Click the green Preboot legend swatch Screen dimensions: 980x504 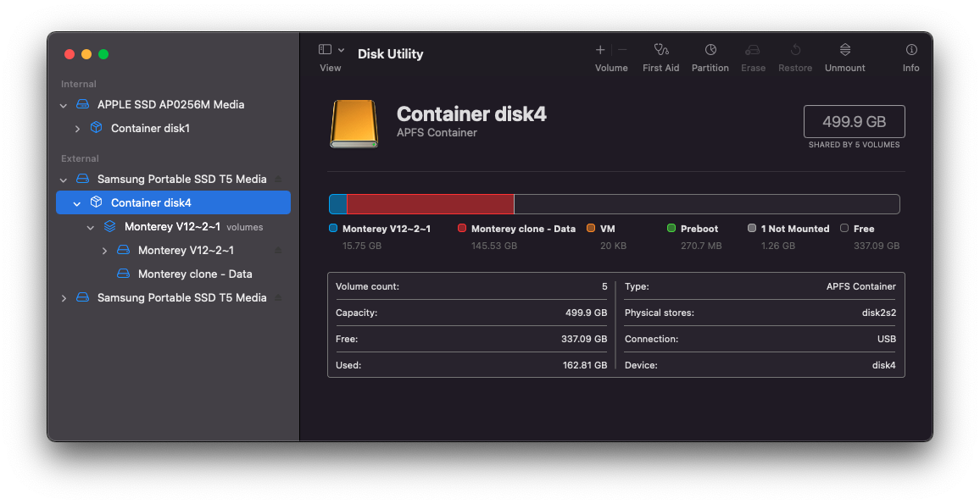(x=671, y=229)
